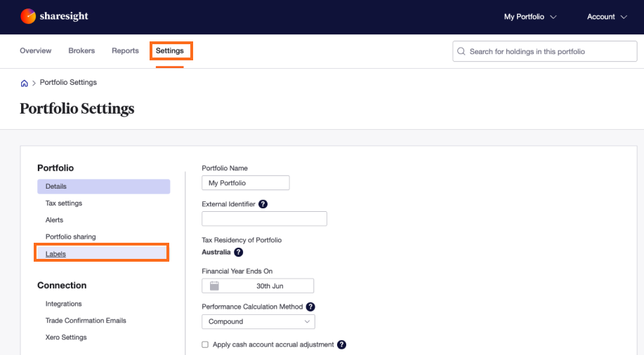Open the My Portfolio dropdown
644x355 pixels.
click(530, 17)
